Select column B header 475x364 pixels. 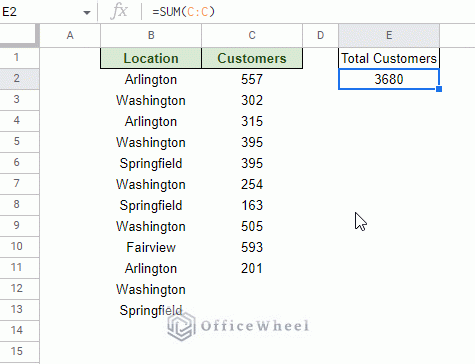pyautogui.click(x=151, y=35)
